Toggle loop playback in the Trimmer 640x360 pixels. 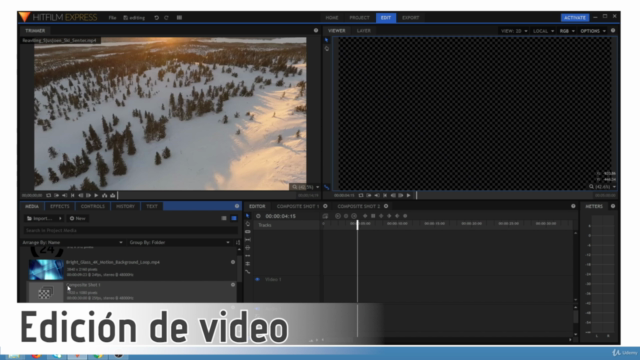pyautogui.click(x=49, y=196)
